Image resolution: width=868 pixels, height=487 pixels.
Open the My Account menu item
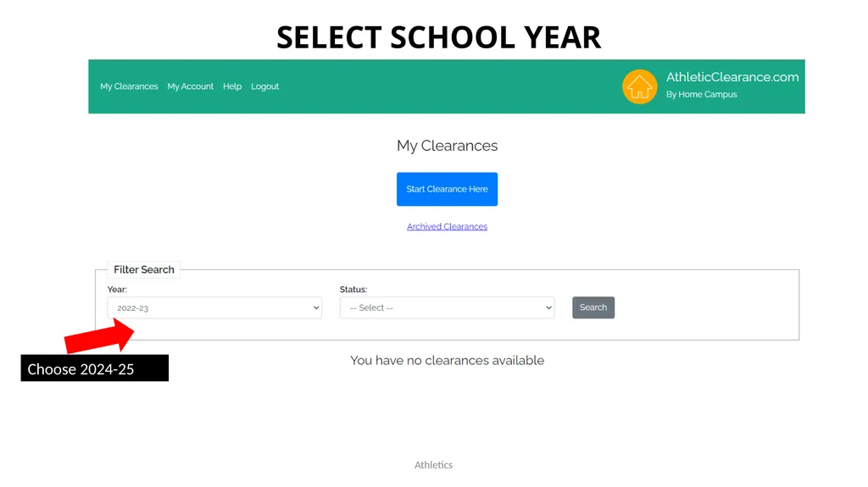click(x=191, y=86)
